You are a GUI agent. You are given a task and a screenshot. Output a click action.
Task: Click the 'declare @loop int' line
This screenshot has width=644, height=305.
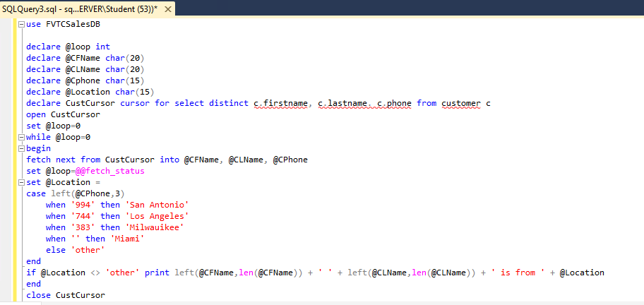pos(68,47)
